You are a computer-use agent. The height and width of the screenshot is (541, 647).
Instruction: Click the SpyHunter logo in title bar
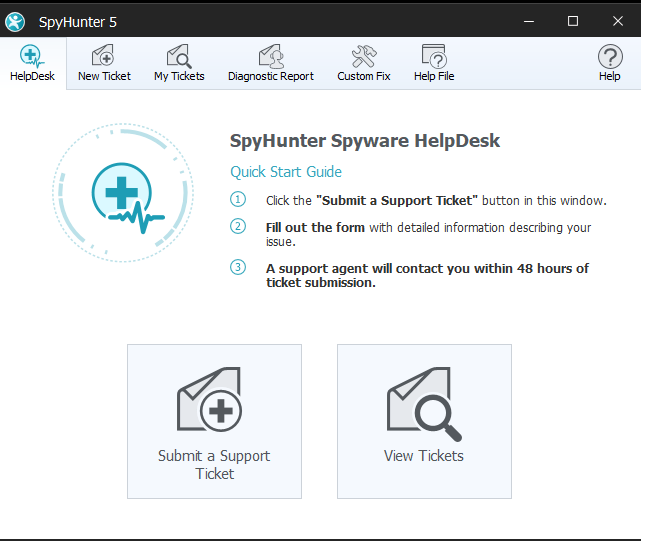click(16, 21)
